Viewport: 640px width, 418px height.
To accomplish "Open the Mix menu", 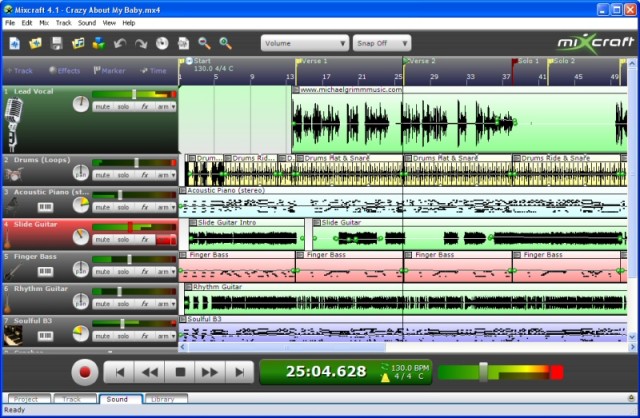I will coord(44,23).
